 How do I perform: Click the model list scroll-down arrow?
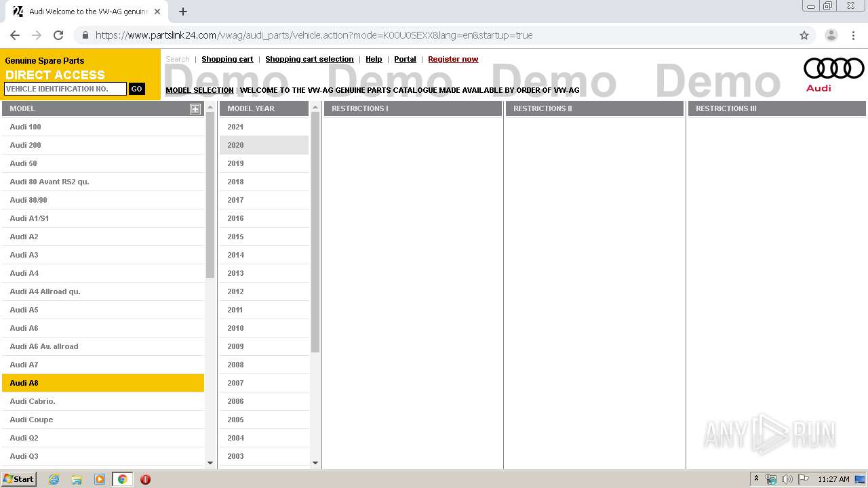pos(210,463)
